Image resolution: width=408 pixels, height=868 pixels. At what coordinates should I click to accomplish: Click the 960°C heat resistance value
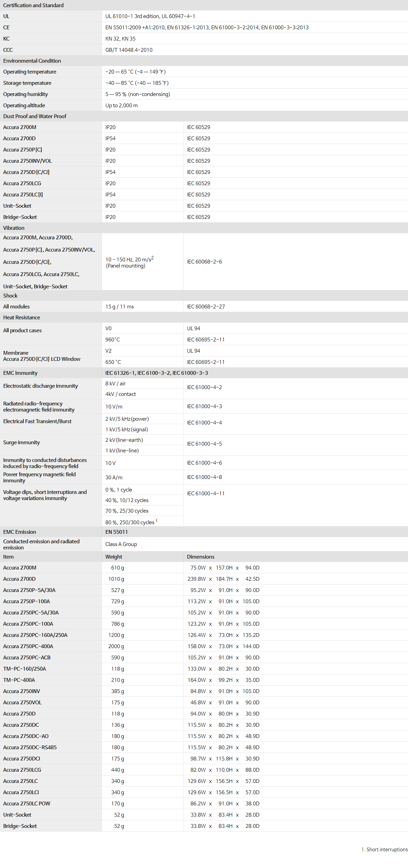tap(113, 340)
